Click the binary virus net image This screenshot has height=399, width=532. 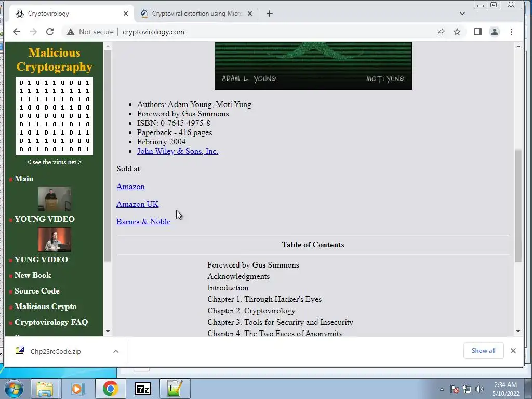pyautogui.click(x=54, y=116)
